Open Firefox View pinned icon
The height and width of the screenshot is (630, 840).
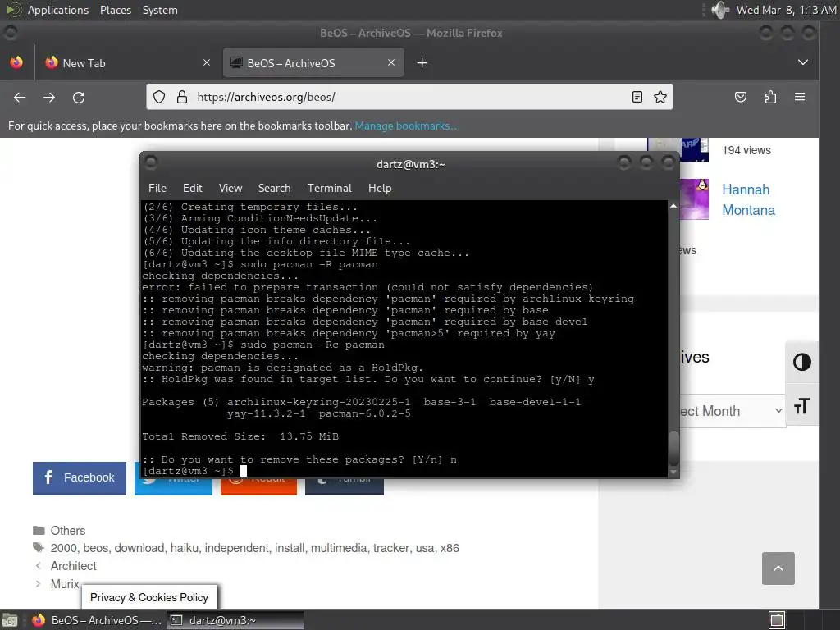16,62
